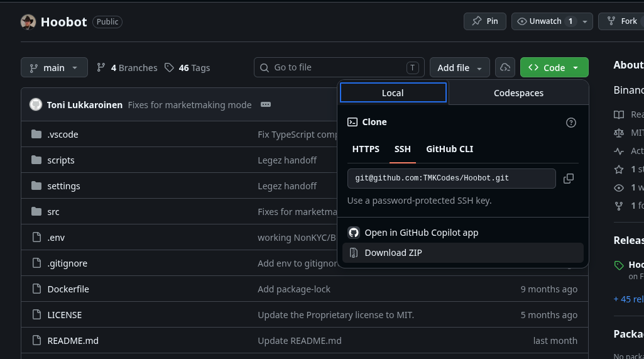The image size is (644, 359).
Task: Open the main branch selector dropdown
Action: (54, 67)
